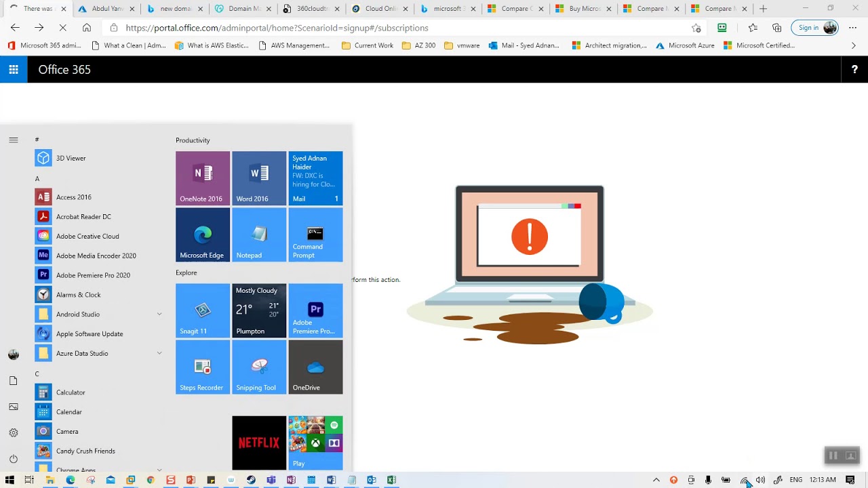Open the Mail live tile
The height and width of the screenshot is (488, 868).
315,178
